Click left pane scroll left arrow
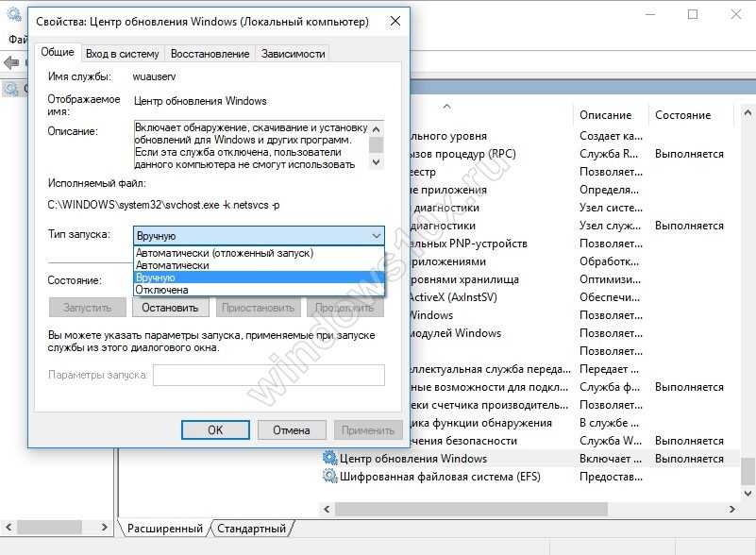756x555 pixels. coord(8,527)
